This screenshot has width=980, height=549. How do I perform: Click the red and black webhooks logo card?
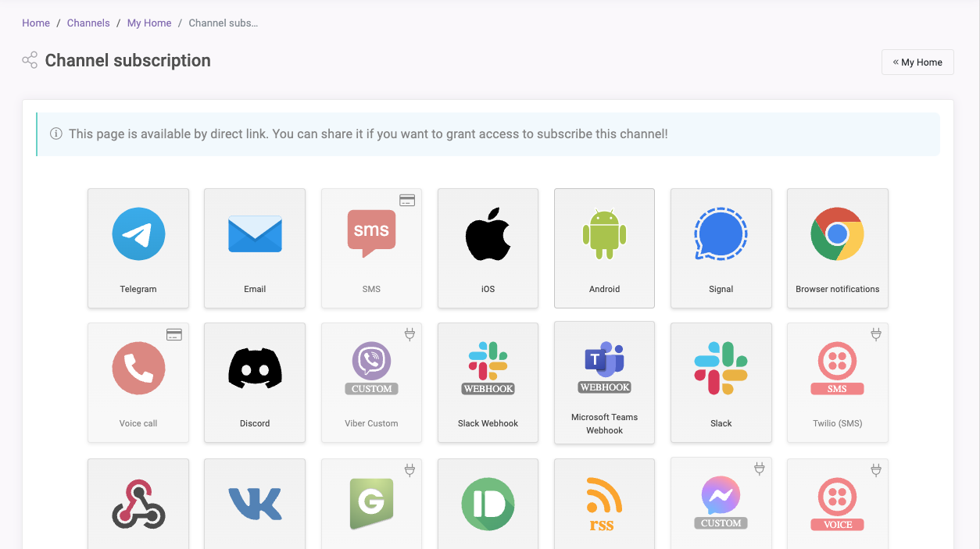138,504
